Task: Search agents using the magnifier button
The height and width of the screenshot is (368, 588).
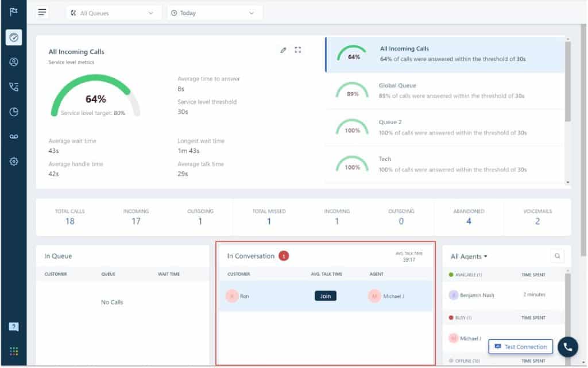Action: pyautogui.click(x=556, y=256)
